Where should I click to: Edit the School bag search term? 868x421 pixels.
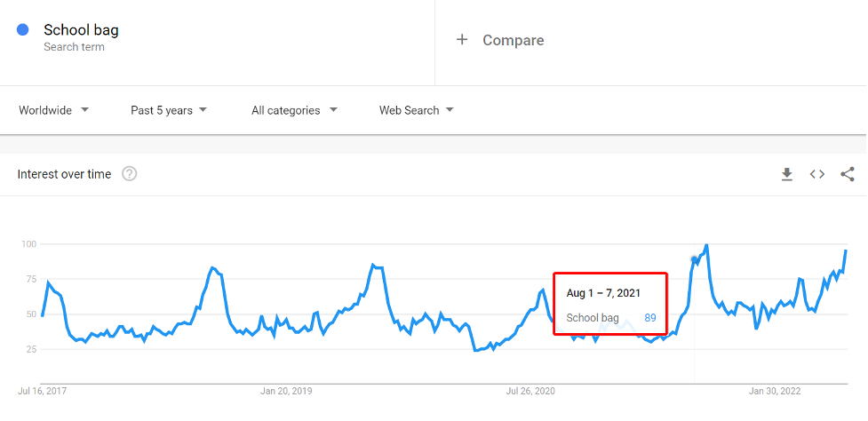click(81, 30)
